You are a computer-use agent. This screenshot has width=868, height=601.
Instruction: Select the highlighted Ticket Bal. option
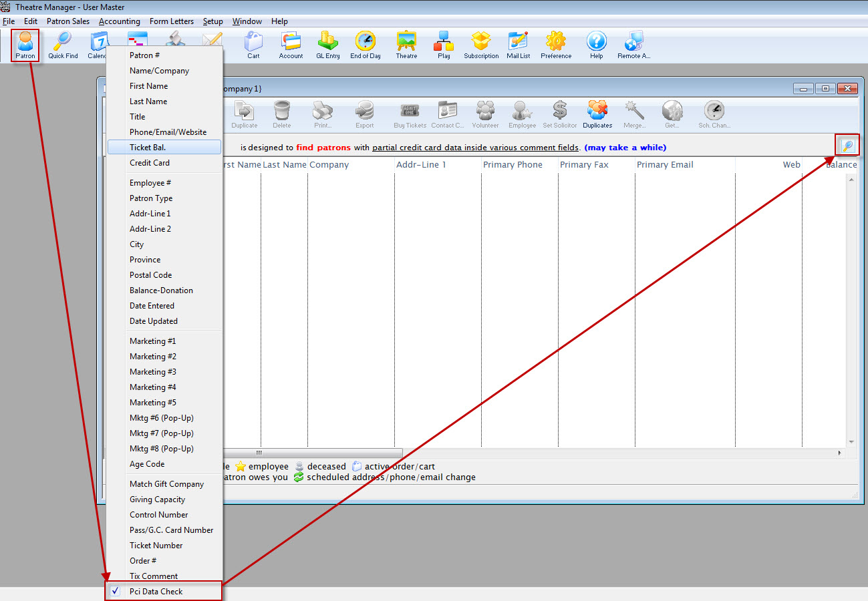[x=164, y=148]
